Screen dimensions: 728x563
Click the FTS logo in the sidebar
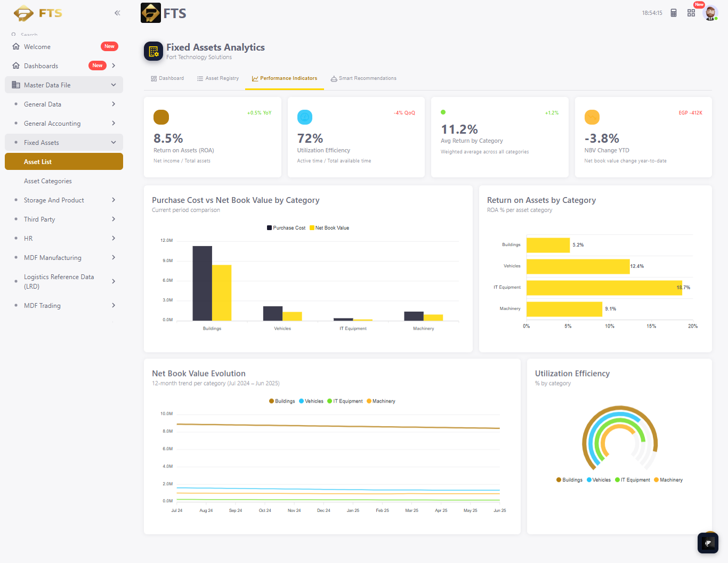38,13
